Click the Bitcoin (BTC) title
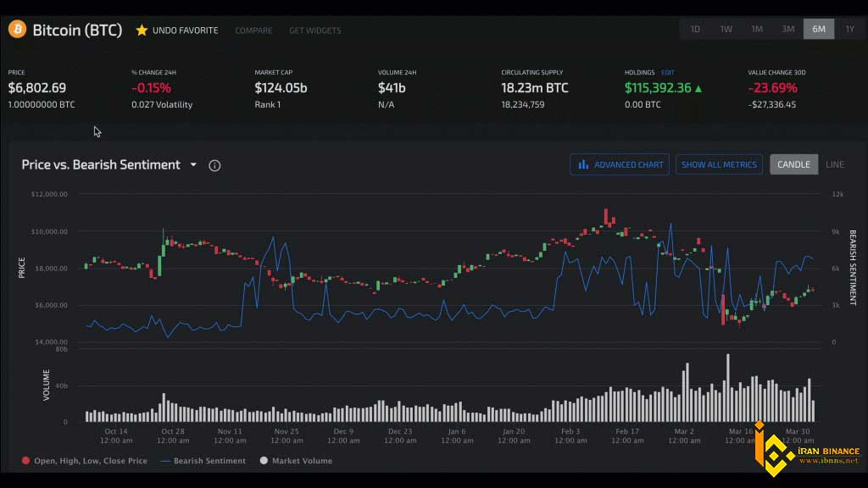The height and width of the screenshot is (488, 868). point(77,30)
